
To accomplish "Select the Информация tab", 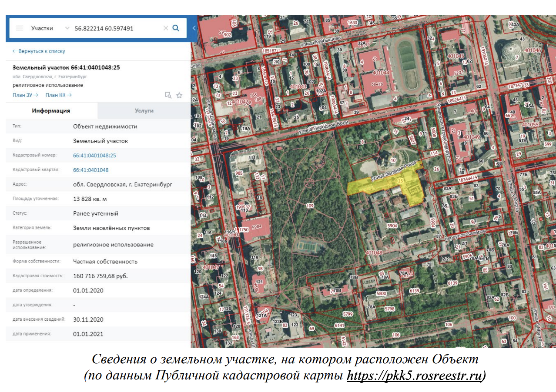I will tap(50, 110).
